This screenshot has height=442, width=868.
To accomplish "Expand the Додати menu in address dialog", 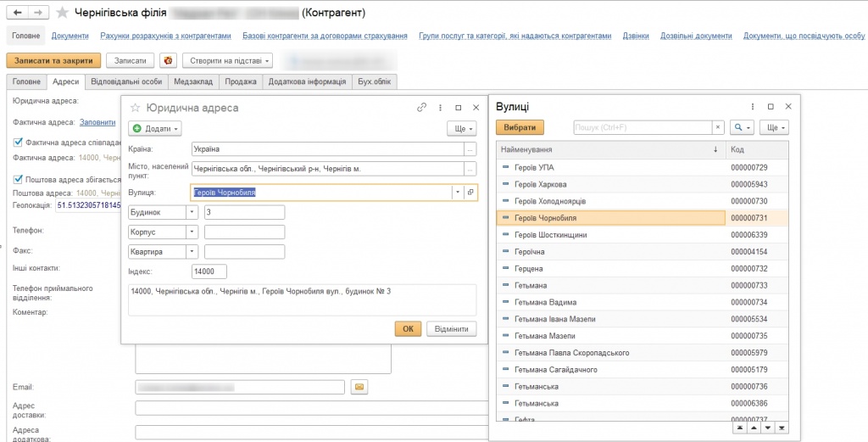I will (156, 128).
